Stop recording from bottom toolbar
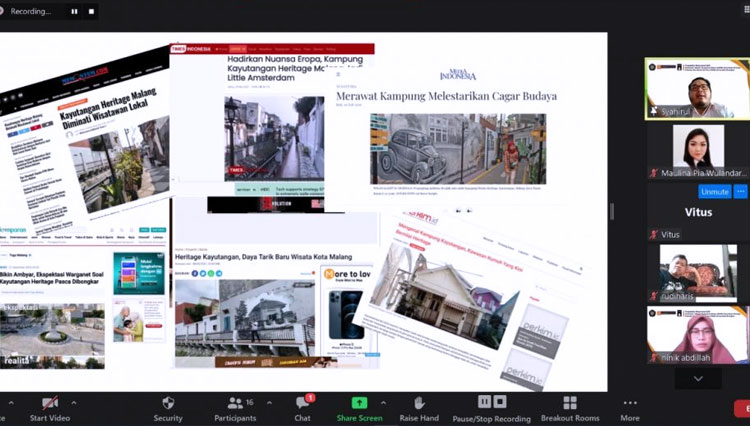The height and width of the screenshot is (426, 750). tap(500, 402)
